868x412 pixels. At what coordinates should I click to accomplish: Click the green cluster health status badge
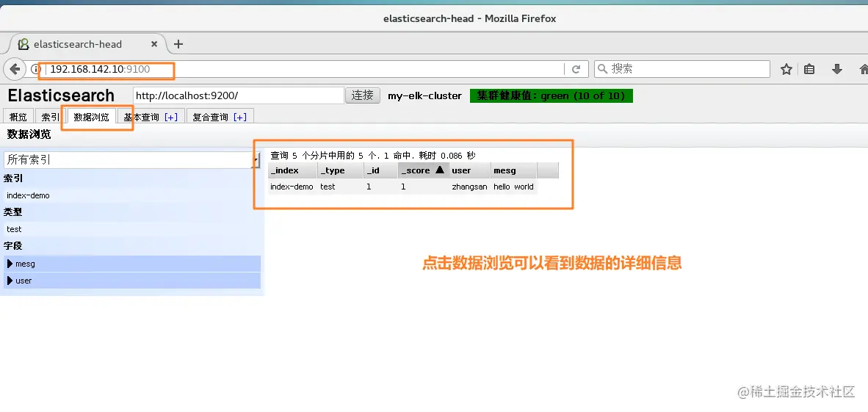(551, 95)
